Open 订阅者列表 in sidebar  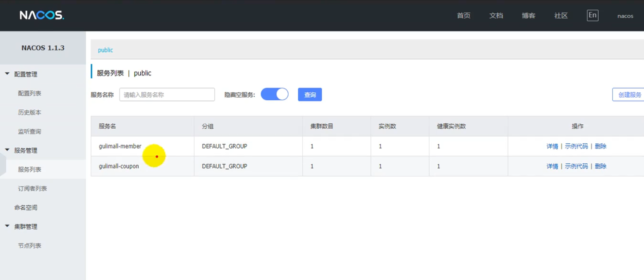(32, 189)
